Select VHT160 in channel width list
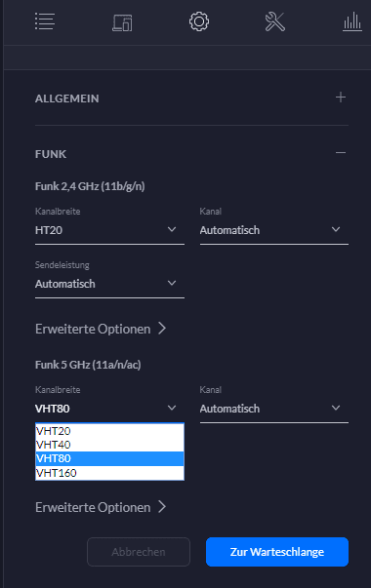The height and width of the screenshot is (588, 371). click(x=109, y=473)
